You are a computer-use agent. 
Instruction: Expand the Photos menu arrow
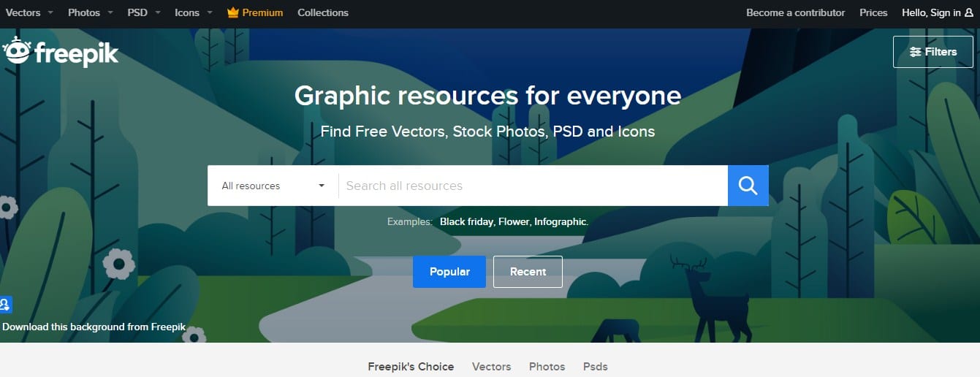click(110, 12)
